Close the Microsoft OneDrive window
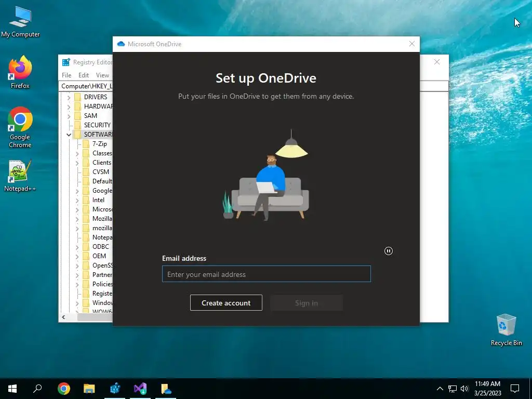 (x=412, y=44)
